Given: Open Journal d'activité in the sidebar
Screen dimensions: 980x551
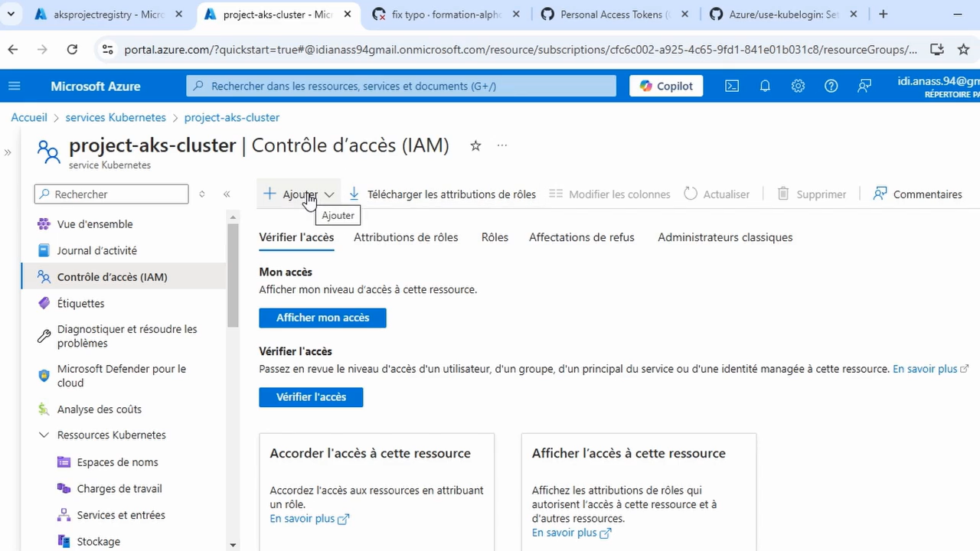Looking at the screenshot, I should pyautogui.click(x=96, y=250).
